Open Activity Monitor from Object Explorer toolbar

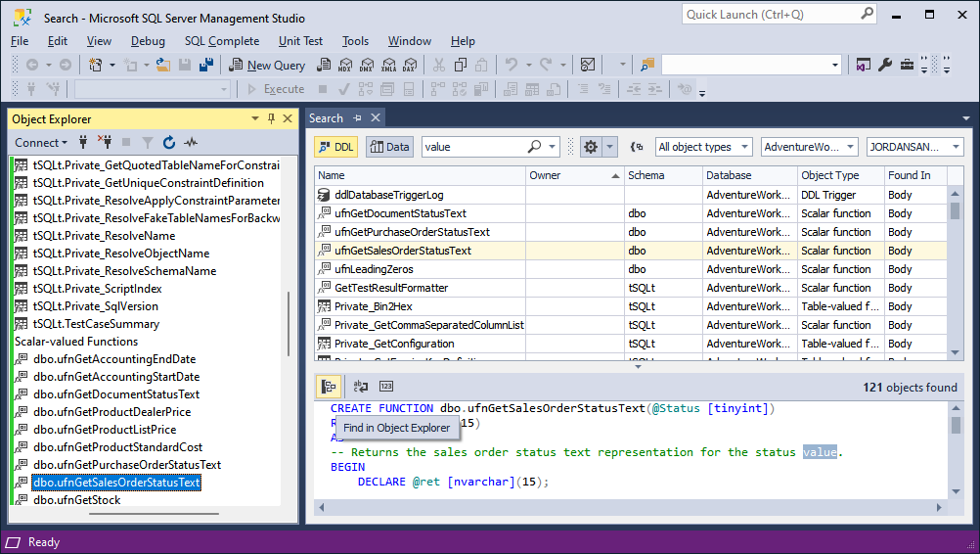pos(191,143)
